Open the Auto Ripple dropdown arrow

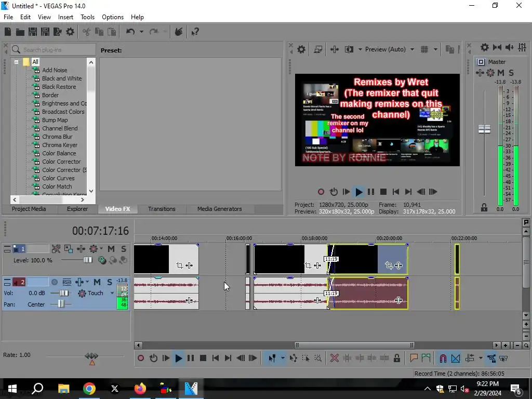(x=481, y=358)
